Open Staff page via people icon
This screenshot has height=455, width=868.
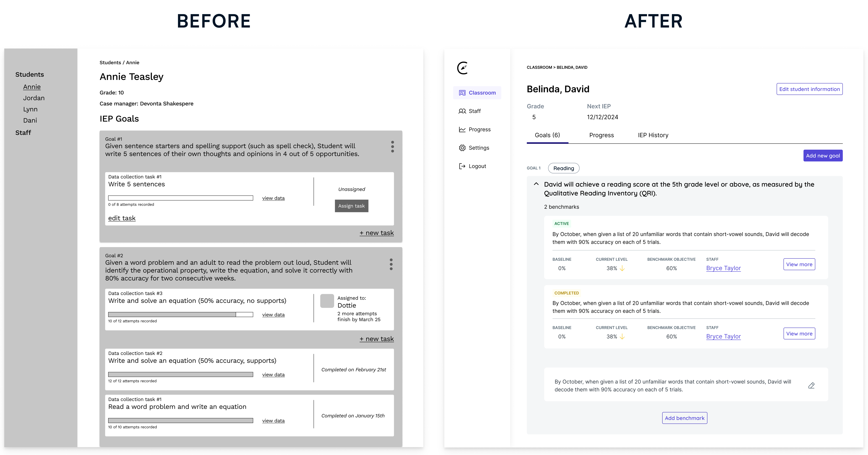coord(462,111)
